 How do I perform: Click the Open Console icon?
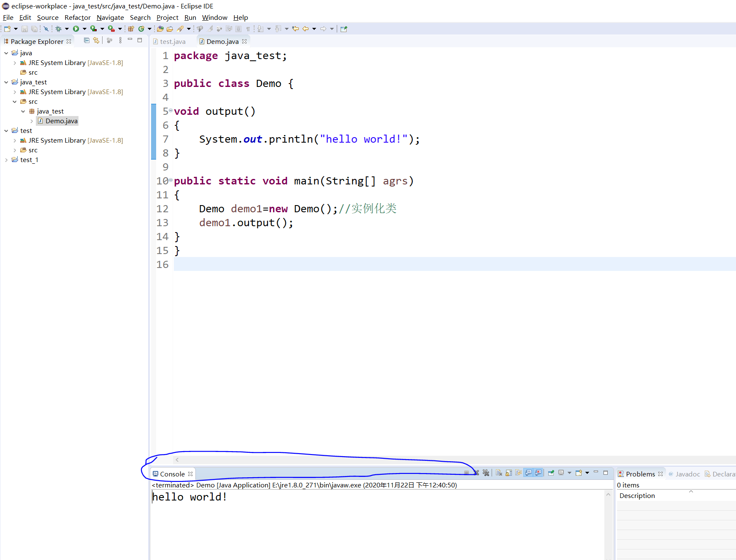579,473
